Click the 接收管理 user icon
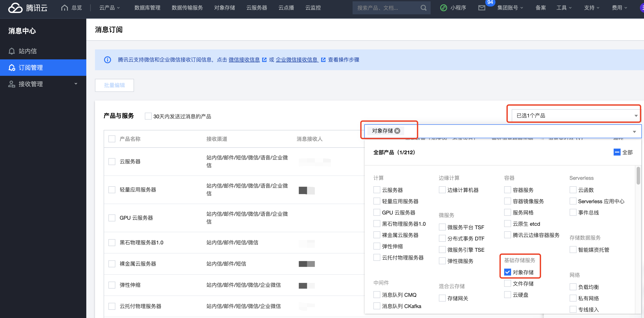 pos(12,84)
